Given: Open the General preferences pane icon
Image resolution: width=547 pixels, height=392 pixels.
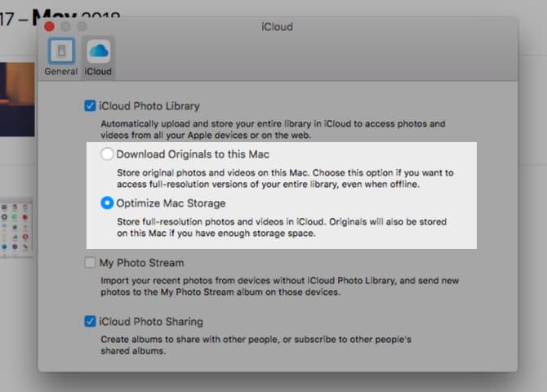Looking at the screenshot, I should coord(61,51).
